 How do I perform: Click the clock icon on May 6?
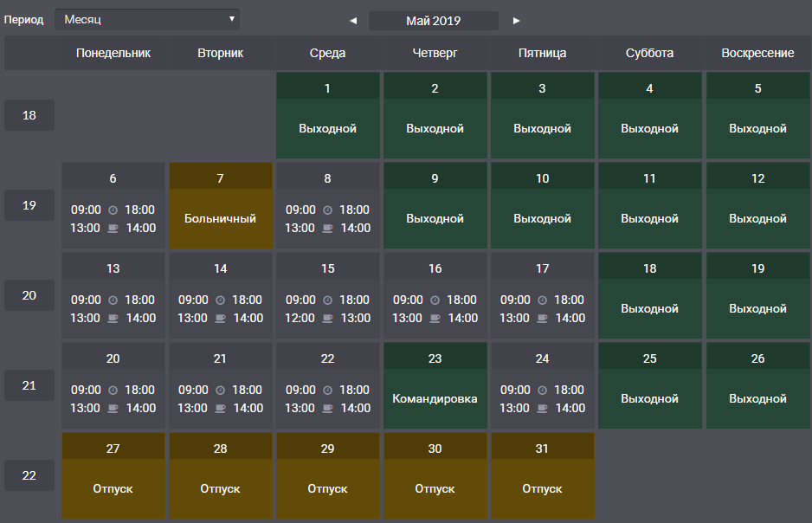click(113, 210)
